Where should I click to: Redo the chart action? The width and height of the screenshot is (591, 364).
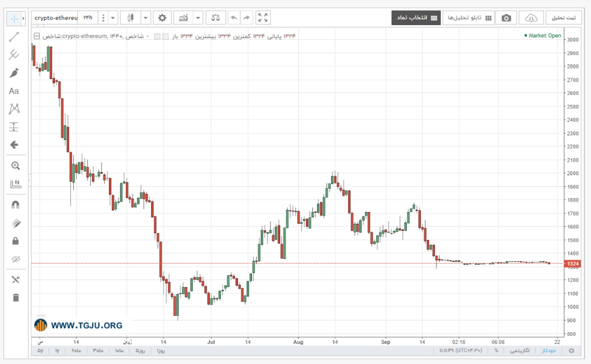click(x=247, y=18)
